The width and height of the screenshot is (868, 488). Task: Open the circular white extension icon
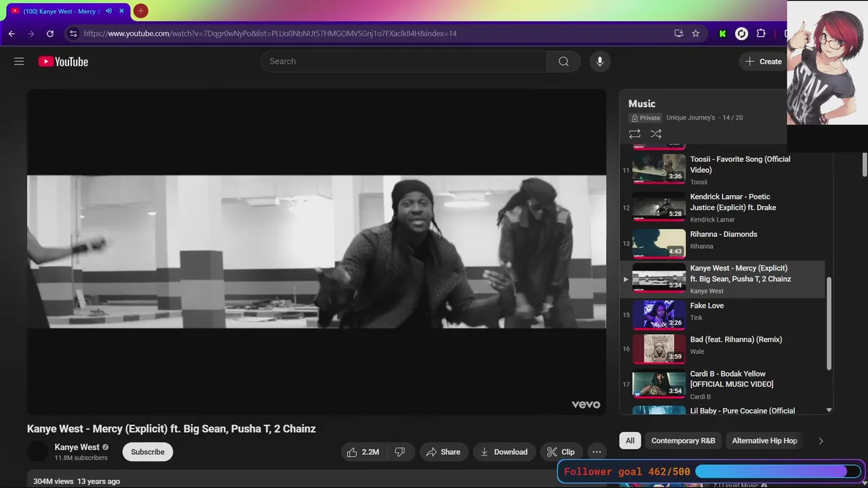[x=742, y=33]
